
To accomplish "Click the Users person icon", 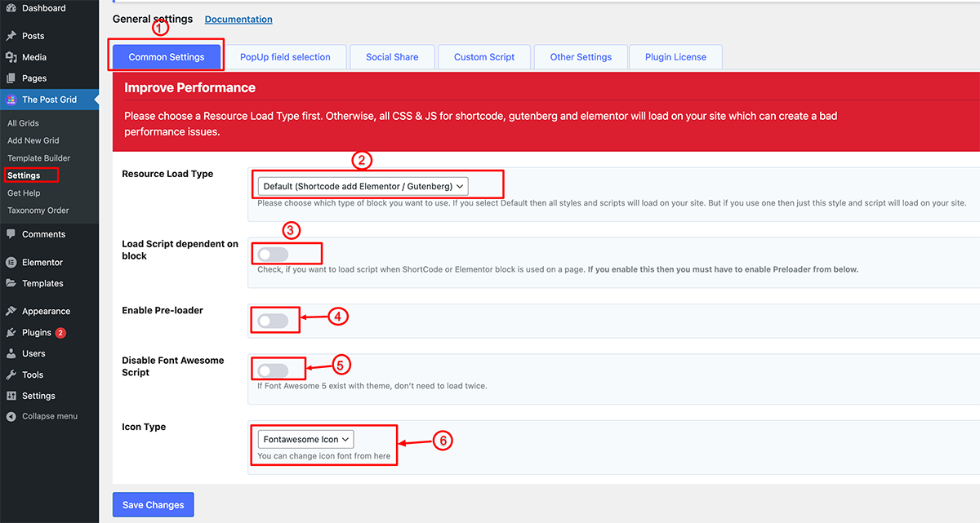I will [11, 353].
